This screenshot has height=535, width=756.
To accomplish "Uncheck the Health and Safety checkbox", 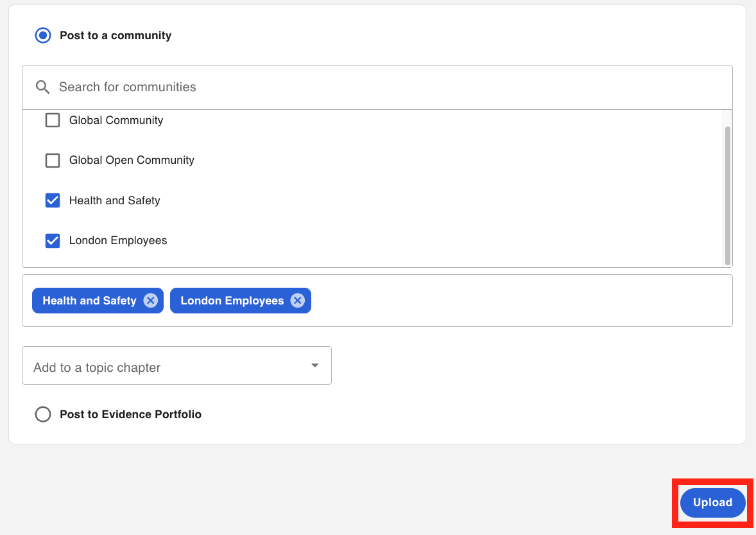I will click(x=53, y=200).
